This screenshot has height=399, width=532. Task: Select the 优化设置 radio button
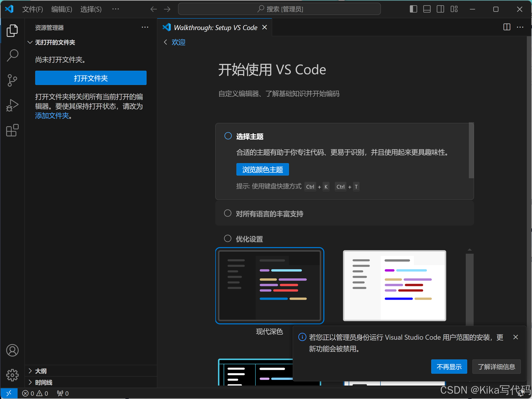227,238
